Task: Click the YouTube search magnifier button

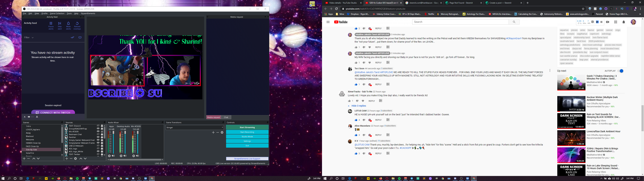Action: tap(514, 22)
